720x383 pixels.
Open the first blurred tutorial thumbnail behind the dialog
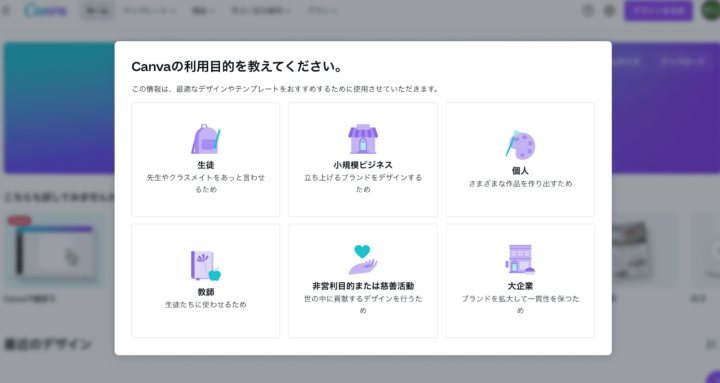coord(55,251)
